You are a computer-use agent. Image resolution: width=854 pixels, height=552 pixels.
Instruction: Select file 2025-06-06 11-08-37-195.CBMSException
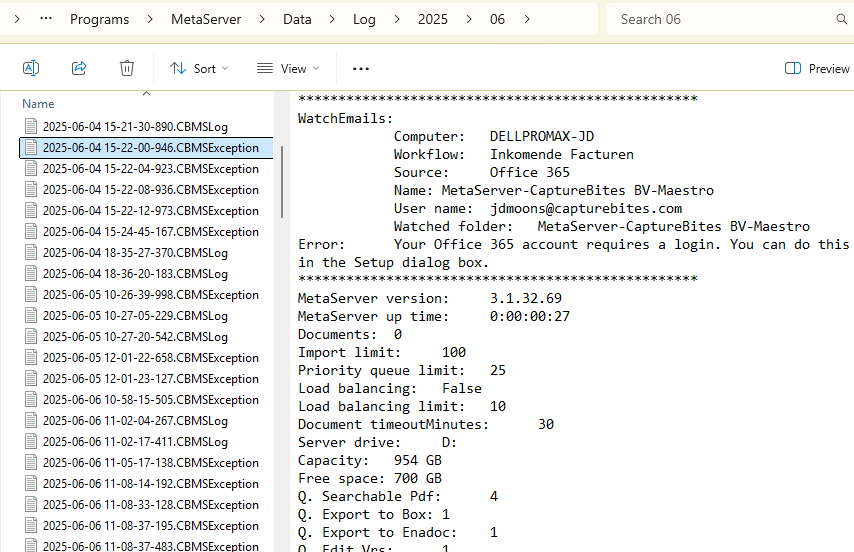pos(150,526)
